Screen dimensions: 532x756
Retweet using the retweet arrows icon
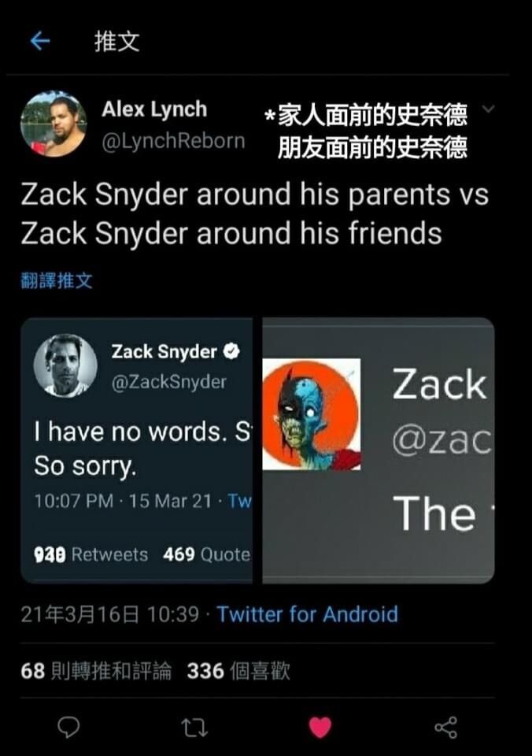(x=194, y=728)
